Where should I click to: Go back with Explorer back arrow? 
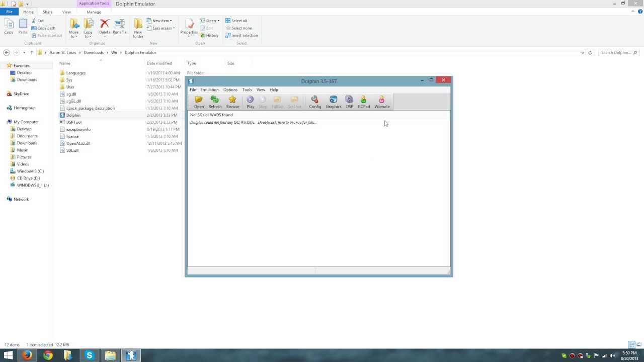tap(7, 52)
